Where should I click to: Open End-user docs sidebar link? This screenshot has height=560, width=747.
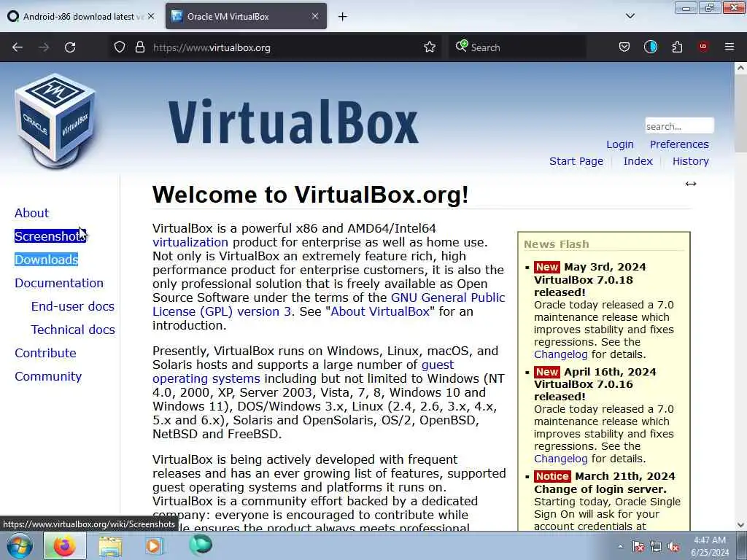(73, 306)
